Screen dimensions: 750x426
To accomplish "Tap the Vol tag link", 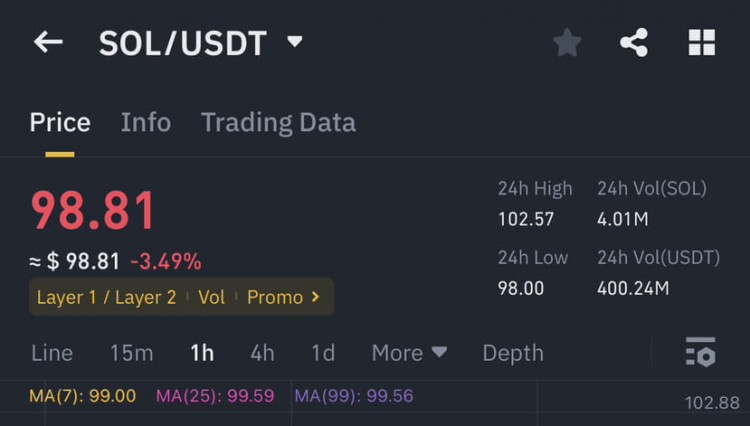I will 211,297.
